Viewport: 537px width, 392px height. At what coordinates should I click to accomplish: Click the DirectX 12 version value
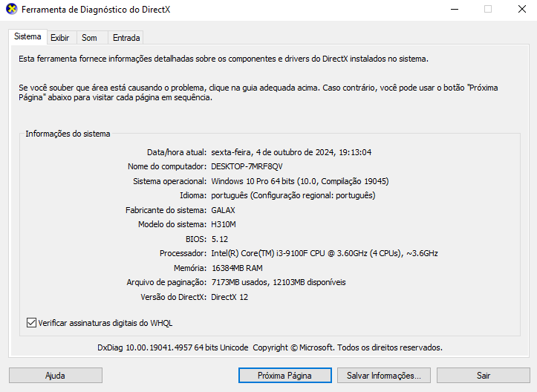[x=230, y=297]
